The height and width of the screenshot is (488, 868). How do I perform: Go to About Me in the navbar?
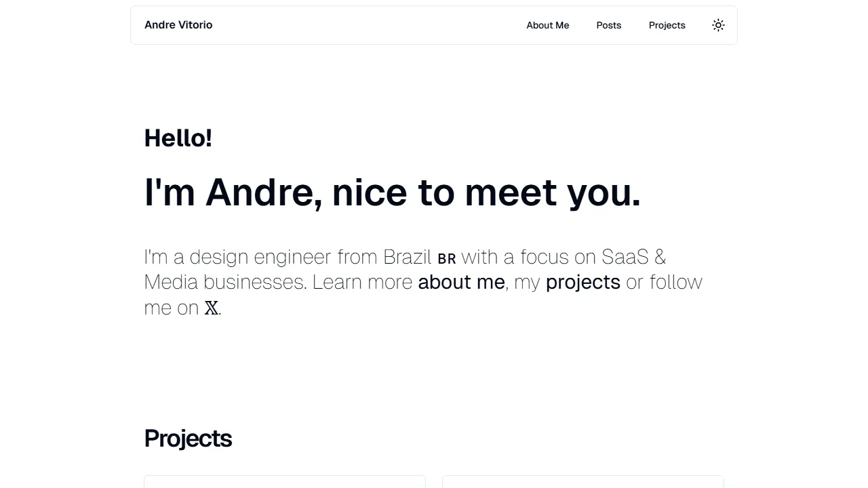click(547, 25)
